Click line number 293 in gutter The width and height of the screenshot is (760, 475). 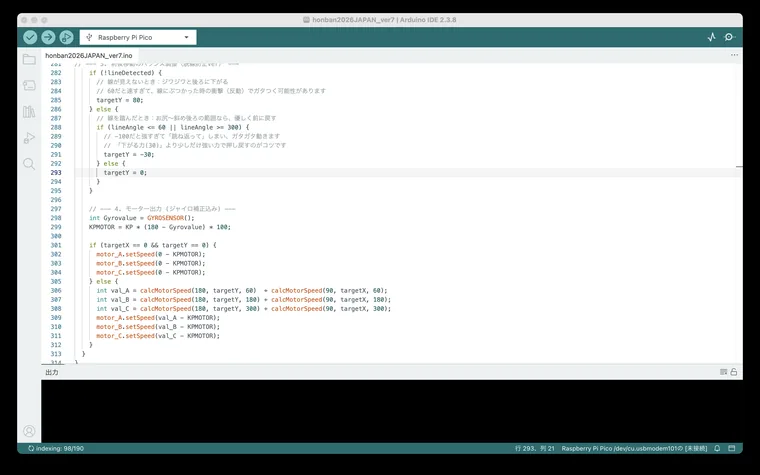pos(56,173)
